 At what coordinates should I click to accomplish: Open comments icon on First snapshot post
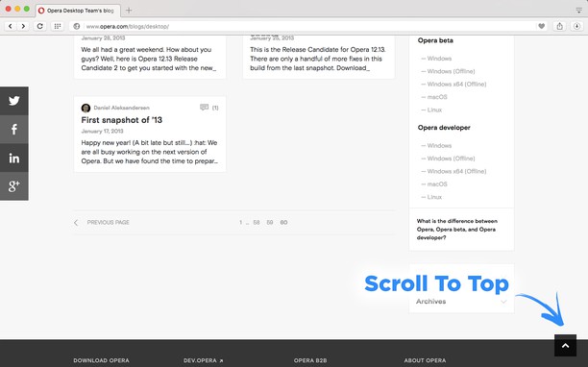pos(204,108)
